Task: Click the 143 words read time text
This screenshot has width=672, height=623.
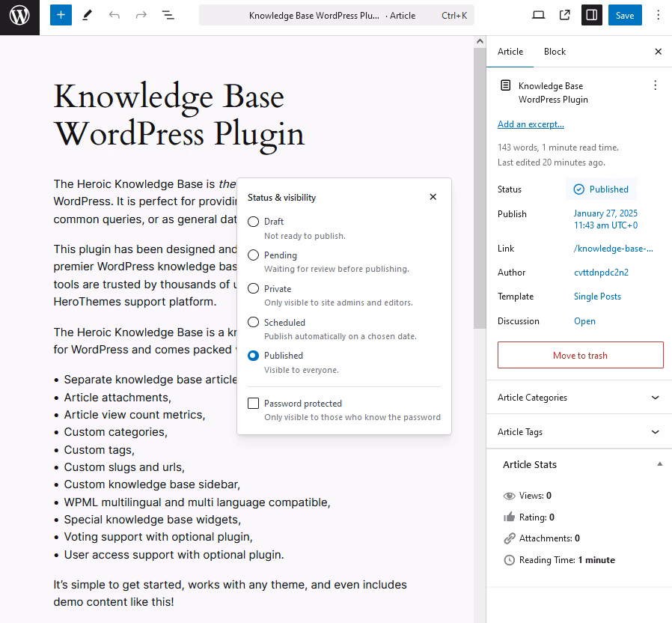Action: (x=558, y=148)
